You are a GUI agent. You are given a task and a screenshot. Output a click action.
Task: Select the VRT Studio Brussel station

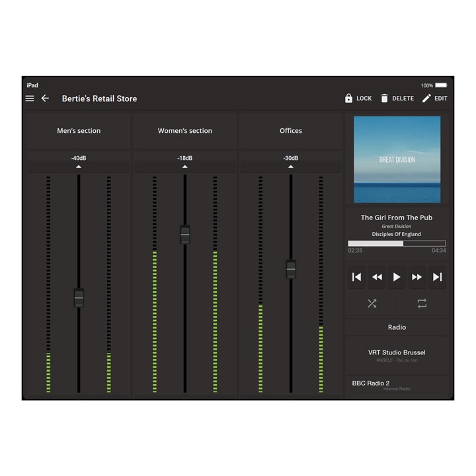click(x=397, y=356)
